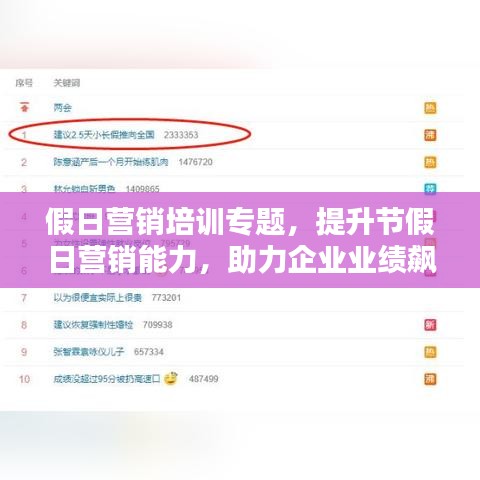Image resolution: width=480 pixels, height=480 pixels.
Task: Click the red pinned-top icon beside 两会
Action: (x=24, y=107)
